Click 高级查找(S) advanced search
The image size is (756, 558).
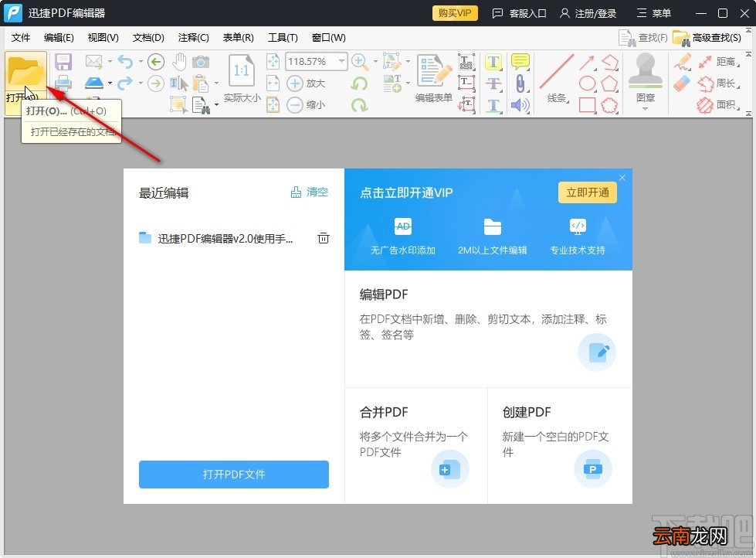click(x=707, y=38)
